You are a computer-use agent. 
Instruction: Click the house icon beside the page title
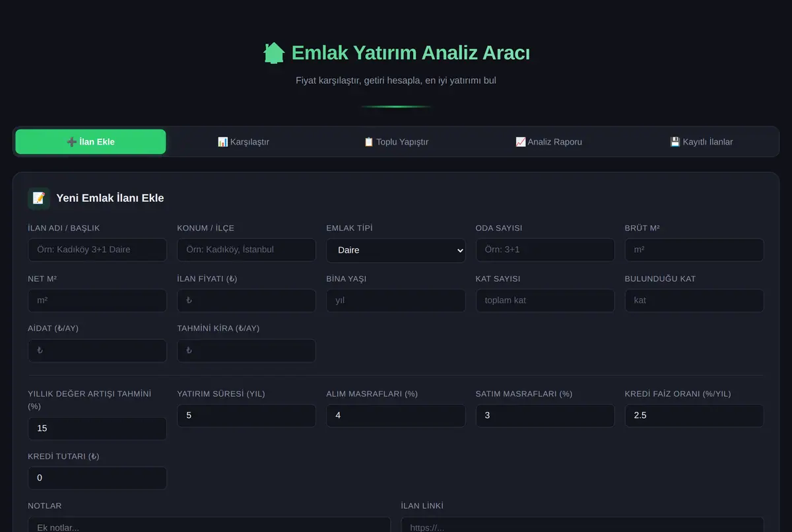click(274, 53)
